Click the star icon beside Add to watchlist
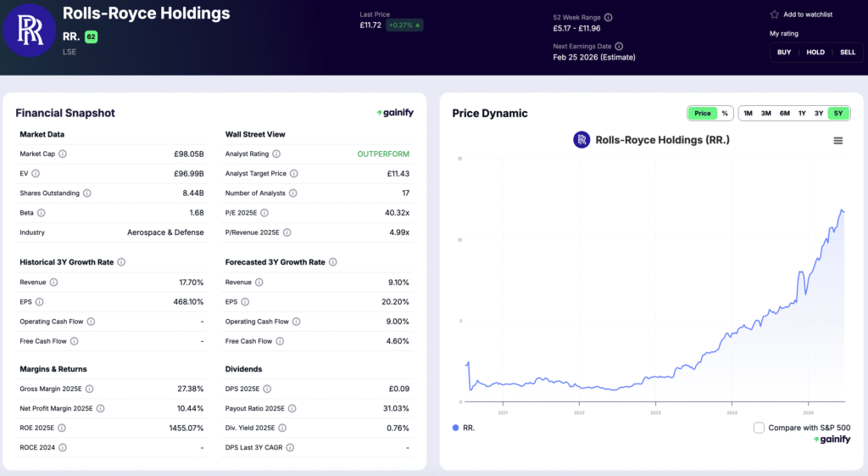Screen dimensions: 868x476 [x=774, y=14]
